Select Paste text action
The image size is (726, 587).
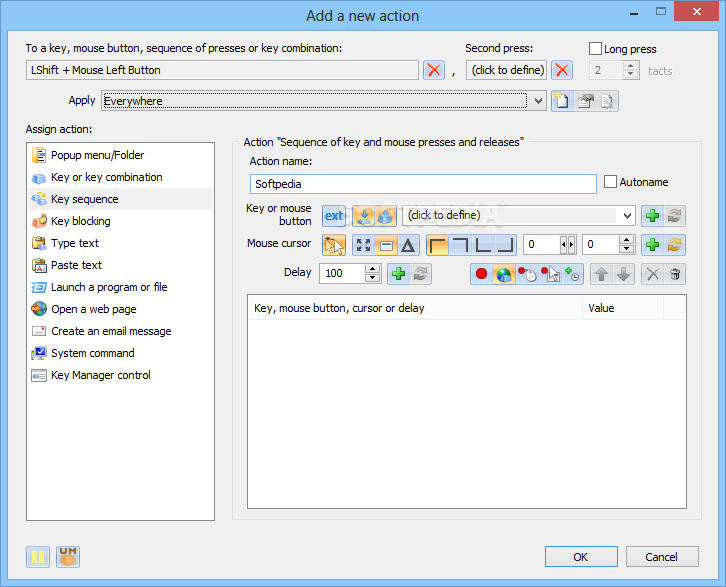[x=120, y=265]
